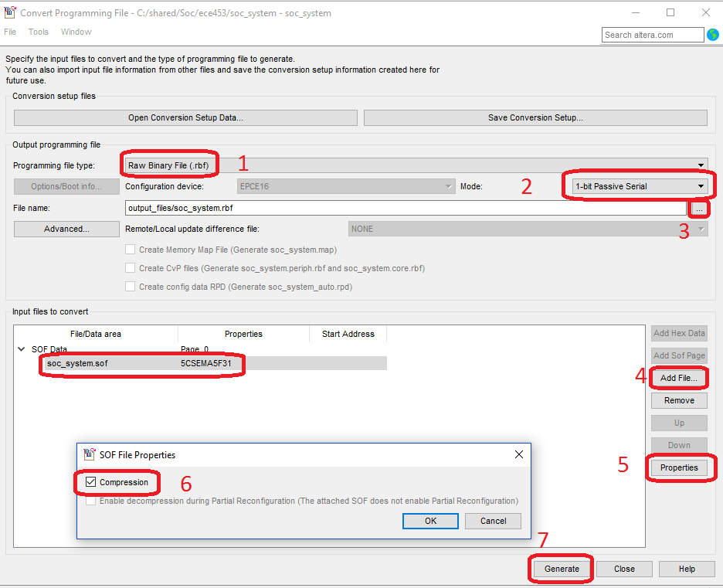Toggle Create CvP files checkbox
The height and width of the screenshot is (588, 723).
click(x=131, y=268)
